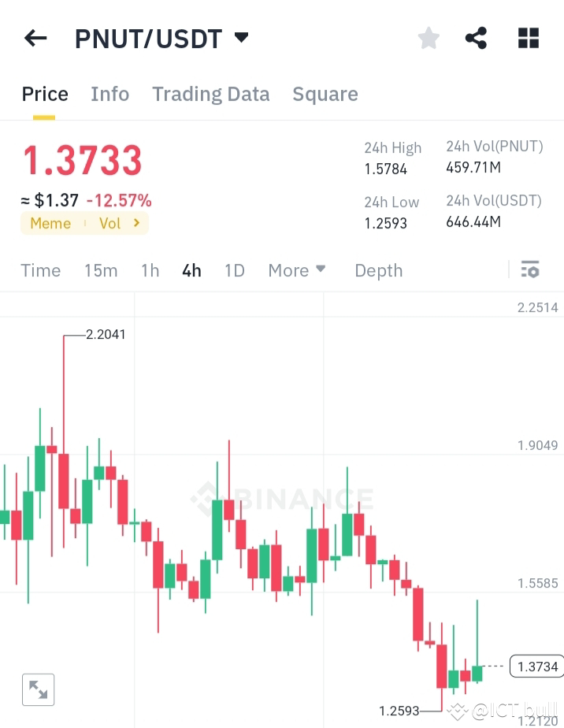Select the 15m candle interval
The width and height of the screenshot is (564, 728).
click(x=101, y=270)
